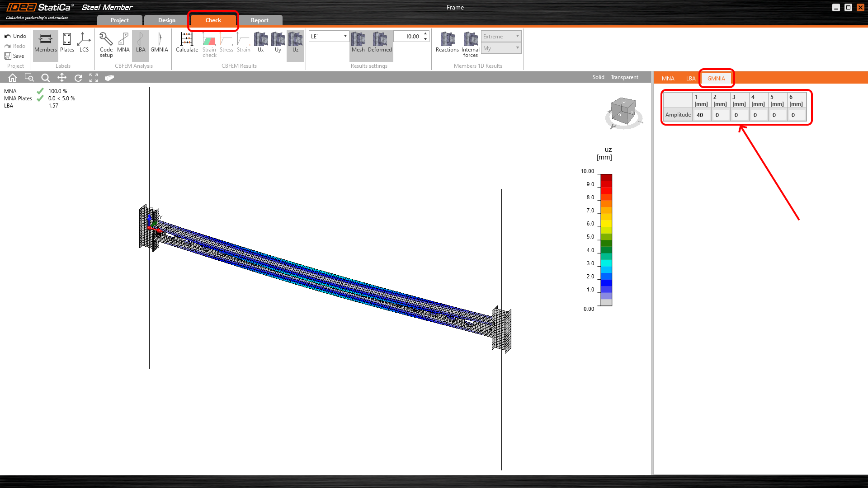Click the GMNIA analysis ribbon icon
Image resolution: width=868 pixels, height=488 pixels.
click(x=159, y=42)
